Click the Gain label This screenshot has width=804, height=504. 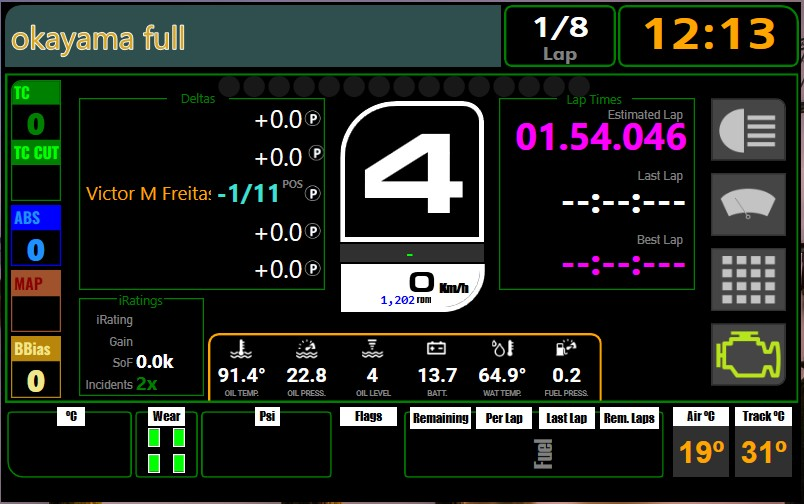(121, 341)
